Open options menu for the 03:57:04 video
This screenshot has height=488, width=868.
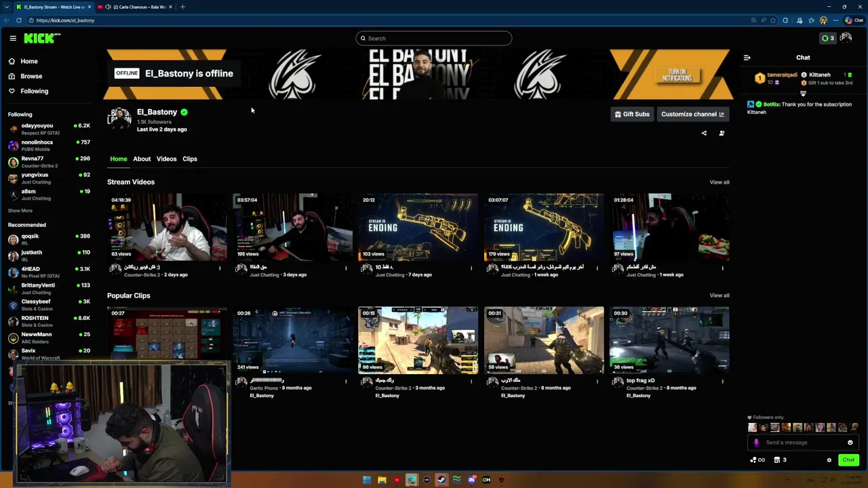346,268
